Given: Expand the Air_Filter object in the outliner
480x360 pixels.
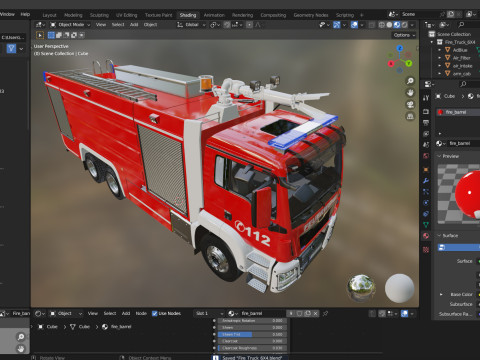Looking at the screenshot, I should (439, 58).
